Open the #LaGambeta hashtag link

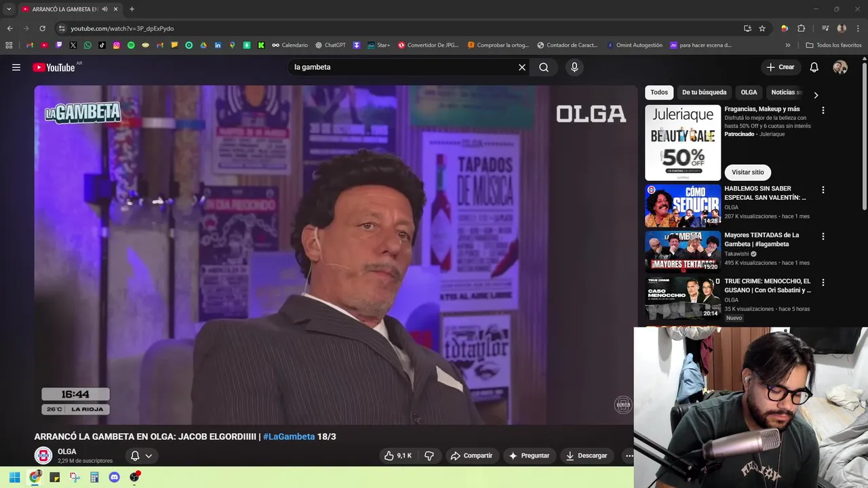[289, 436]
